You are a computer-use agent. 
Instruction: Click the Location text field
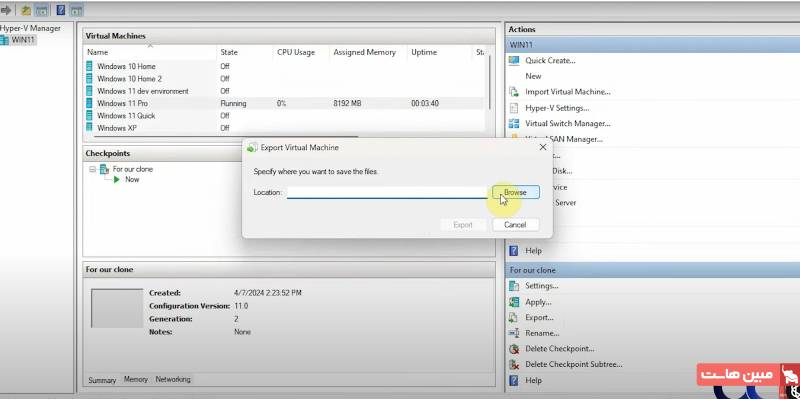[387, 192]
